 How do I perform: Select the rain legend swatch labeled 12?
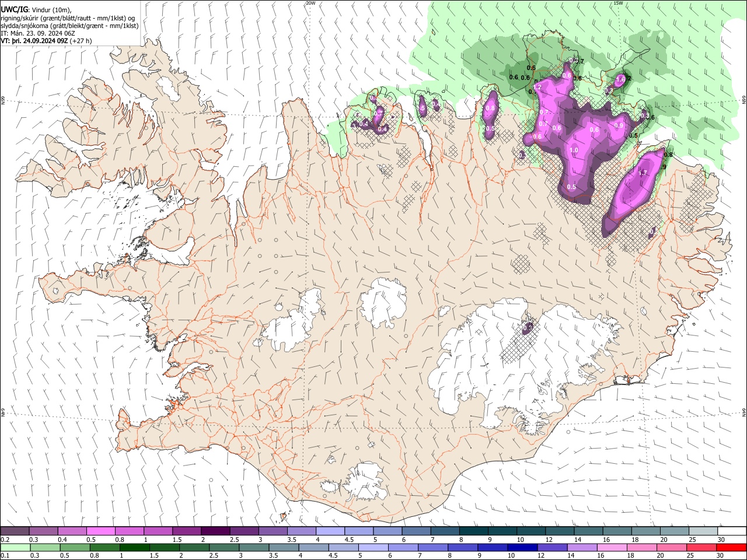coord(552,547)
